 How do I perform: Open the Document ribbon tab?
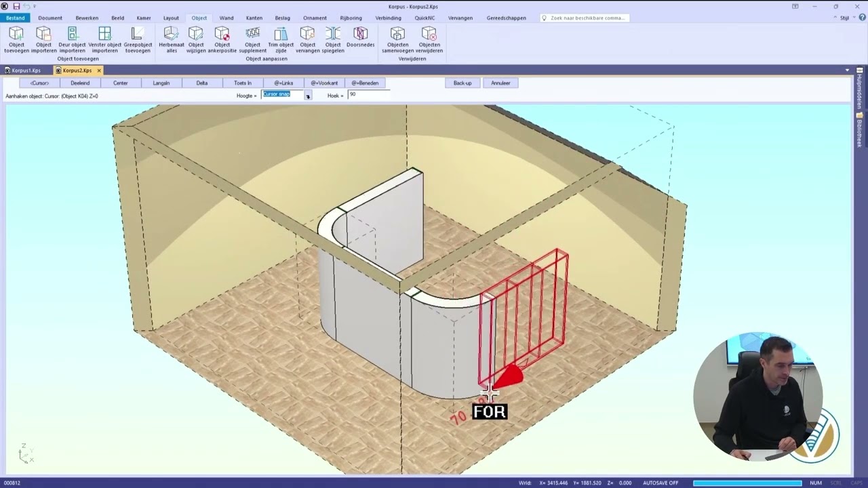click(50, 18)
